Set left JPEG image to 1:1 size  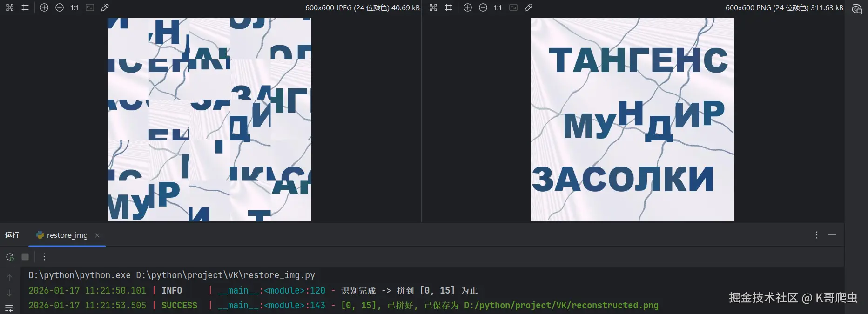tap(74, 7)
